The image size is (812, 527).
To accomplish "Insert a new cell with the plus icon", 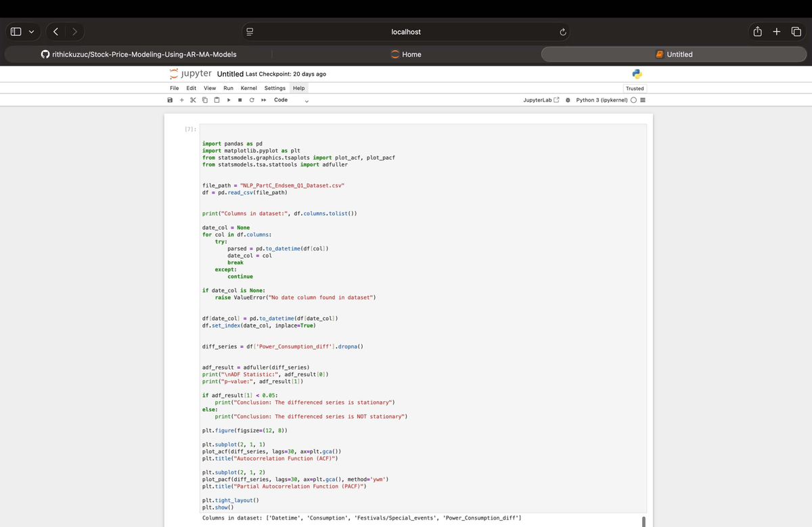I will [181, 100].
